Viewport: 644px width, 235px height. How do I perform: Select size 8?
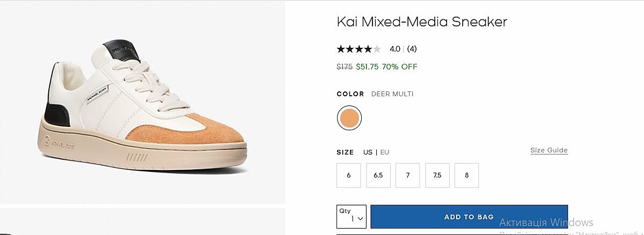tap(466, 175)
